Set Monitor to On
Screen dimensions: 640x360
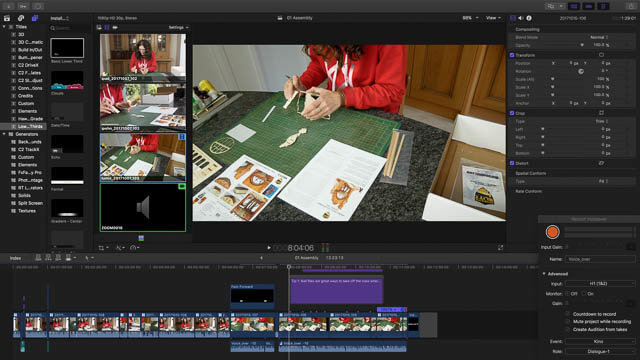pyautogui.click(x=584, y=293)
